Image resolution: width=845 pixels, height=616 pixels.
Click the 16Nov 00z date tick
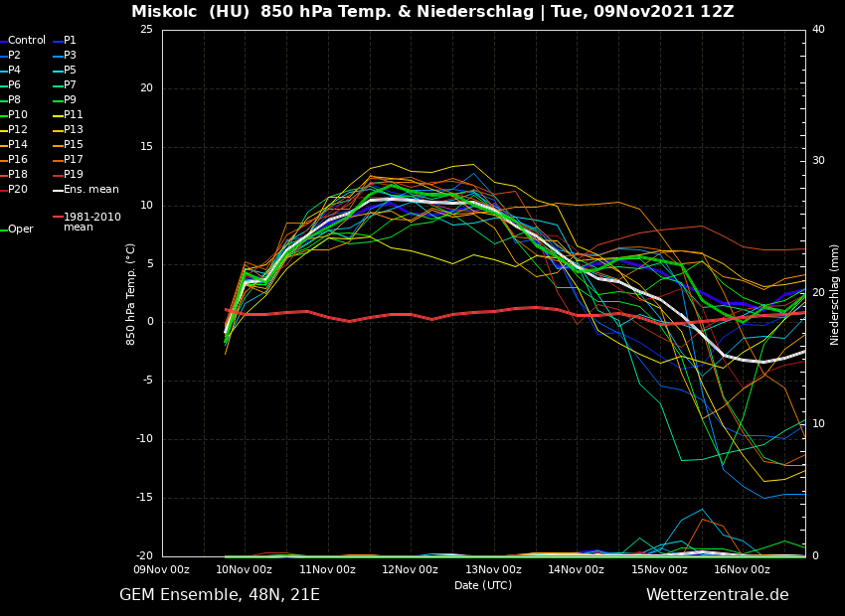pyautogui.click(x=742, y=570)
